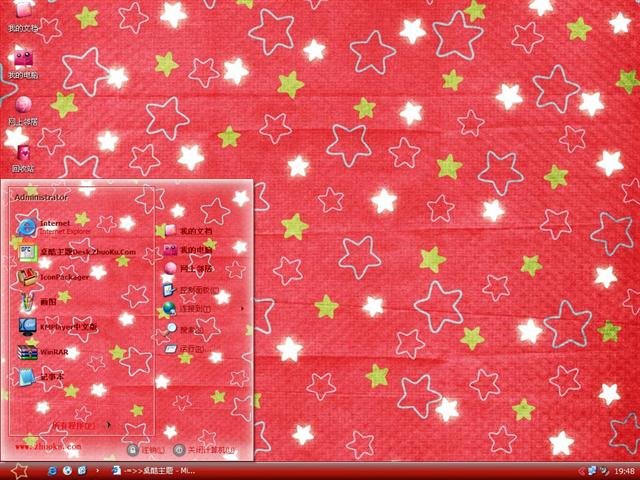Select the 回收站 recycle bin desktop icon
Screen dimensions: 640x480
pyautogui.click(x=23, y=157)
